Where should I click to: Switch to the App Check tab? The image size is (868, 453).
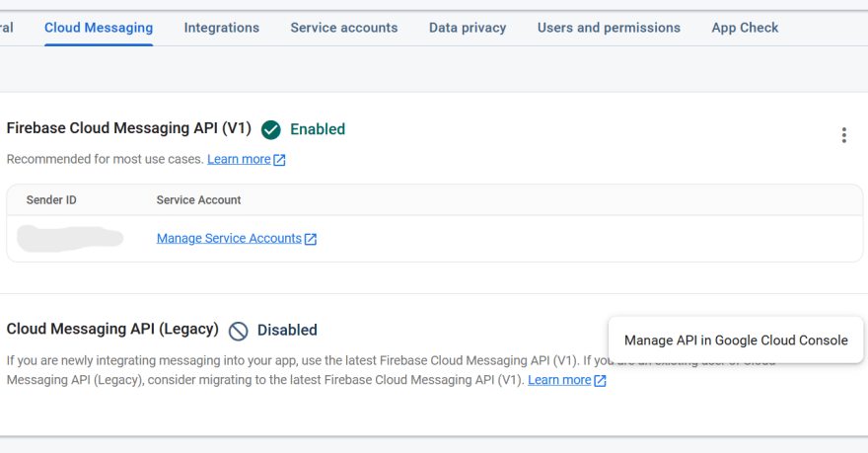pyautogui.click(x=745, y=28)
